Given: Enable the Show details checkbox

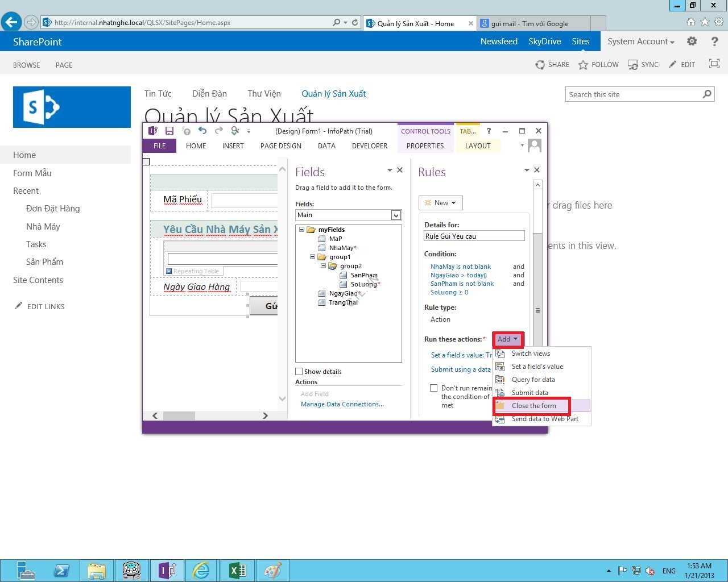Looking at the screenshot, I should pyautogui.click(x=299, y=372).
